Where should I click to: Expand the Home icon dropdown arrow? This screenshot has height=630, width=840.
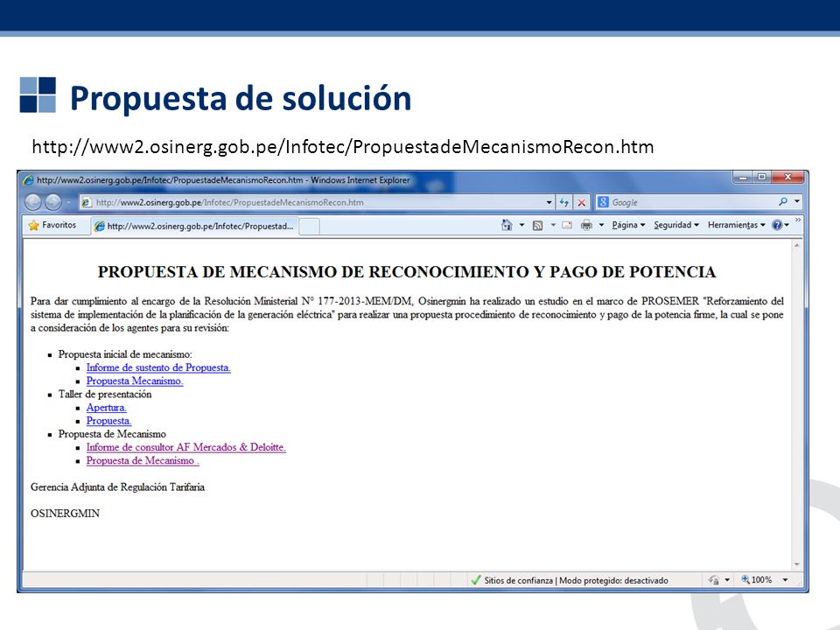click(x=521, y=225)
